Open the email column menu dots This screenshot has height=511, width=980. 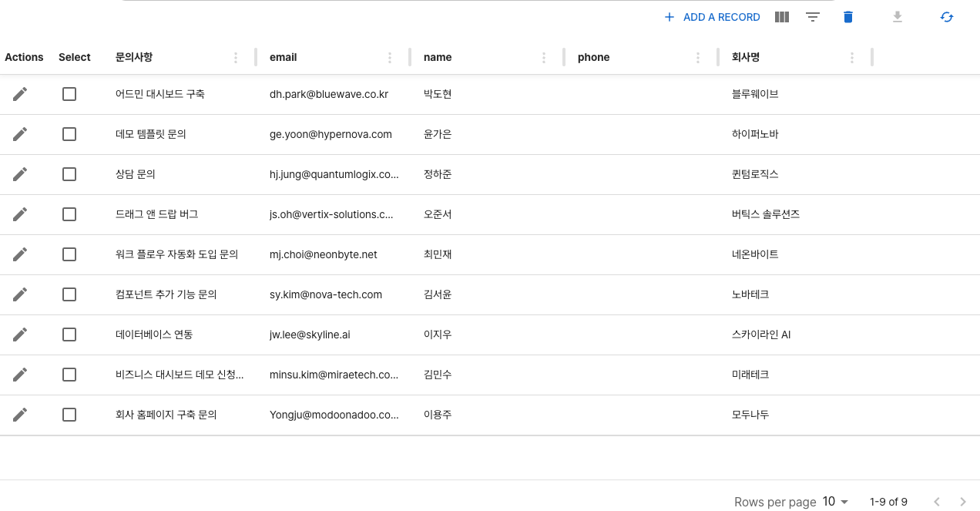click(x=390, y=58)
